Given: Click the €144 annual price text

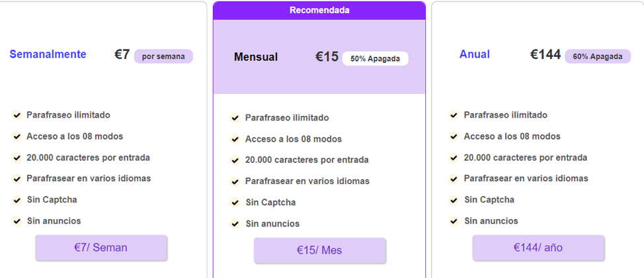Looking at the screenshot, I should coord(545,55).
